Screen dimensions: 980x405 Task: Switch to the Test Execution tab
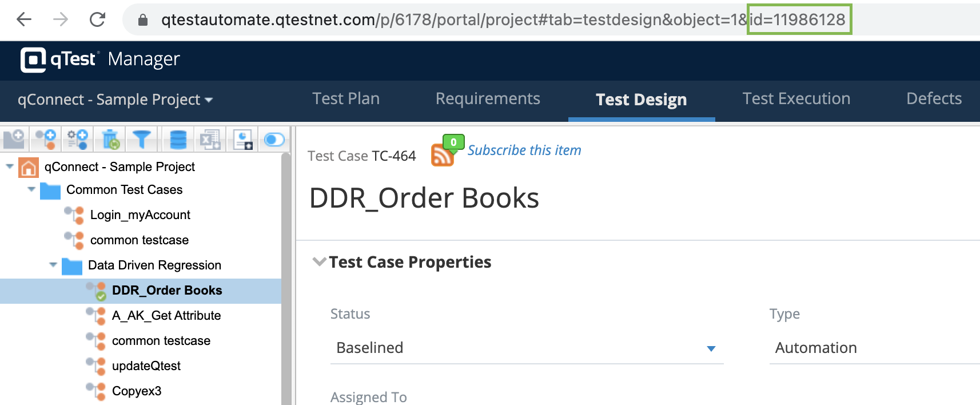pos(796,98)
